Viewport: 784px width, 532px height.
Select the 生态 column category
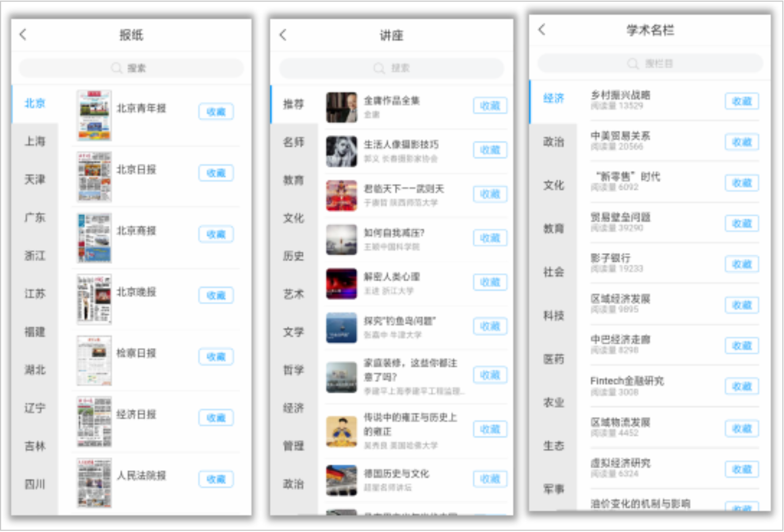553,446
